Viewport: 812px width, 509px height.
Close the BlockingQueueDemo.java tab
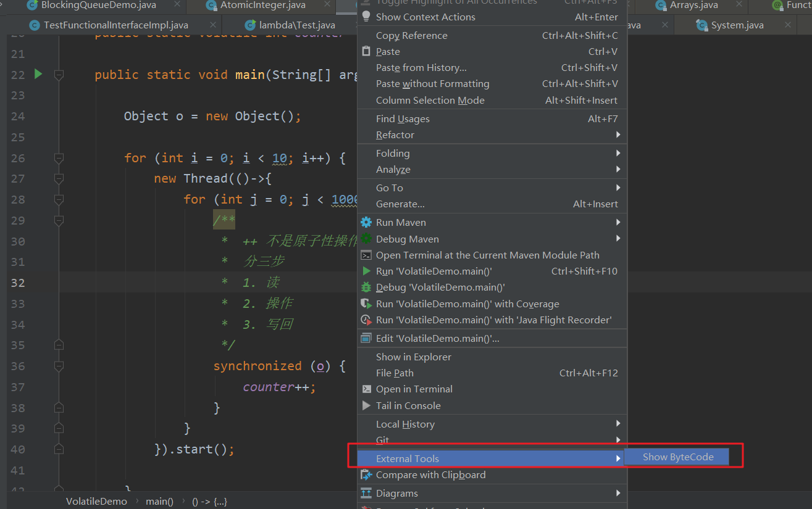177,6
